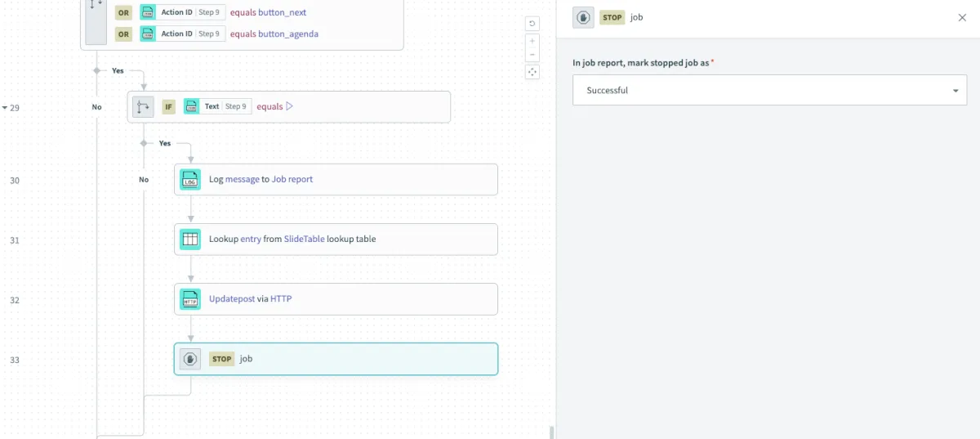Click the IF badge in step 29
This screenshot has height=439, width=980.
click(169, 106)
